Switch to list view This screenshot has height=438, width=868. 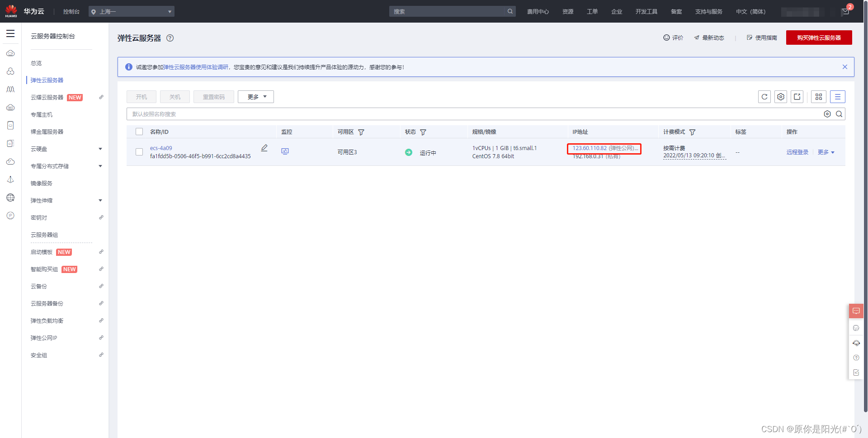838,97
